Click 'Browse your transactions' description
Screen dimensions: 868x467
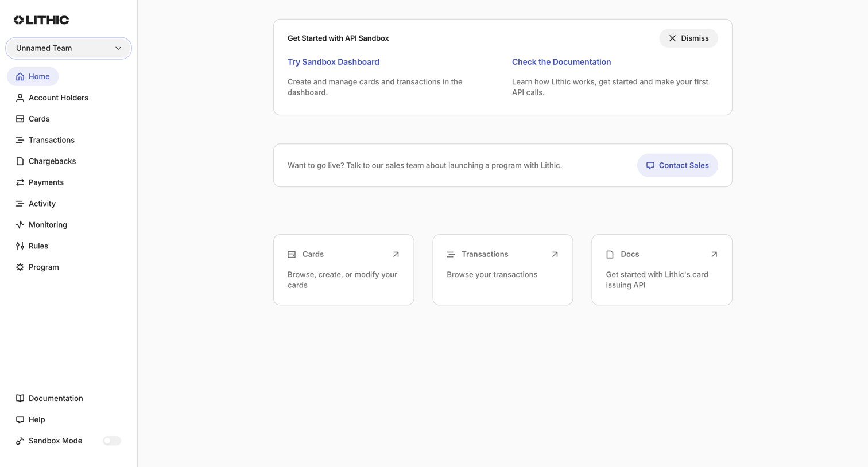point(492,275)
